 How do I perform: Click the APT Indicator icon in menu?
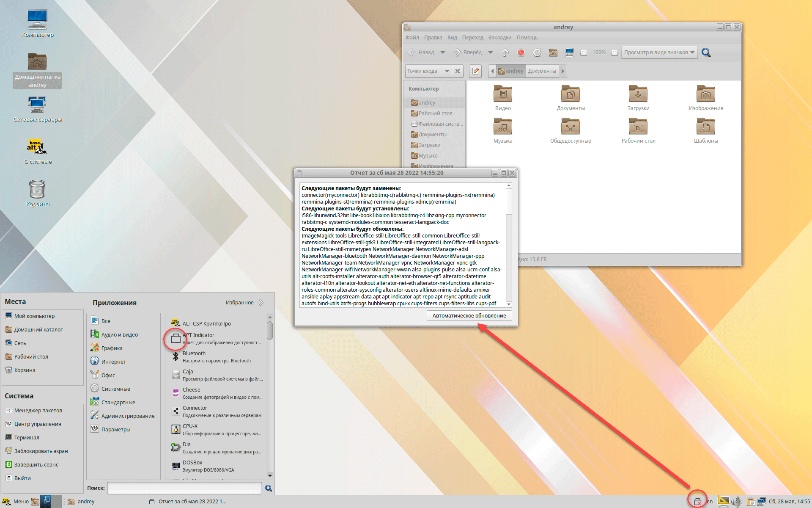[x=175, y=338]
